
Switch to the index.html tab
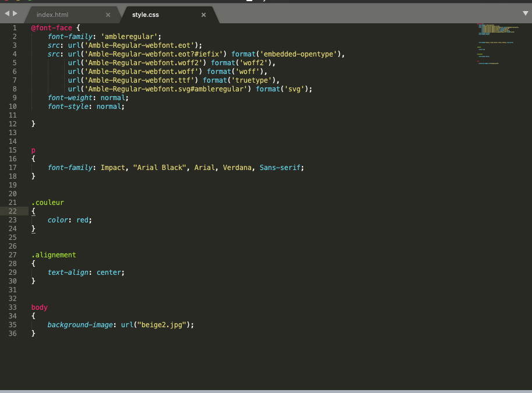coord(52,15)
